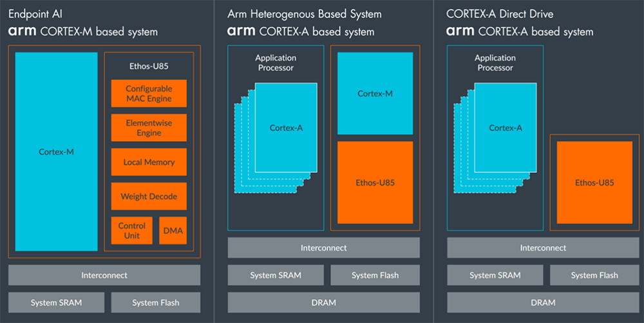Select the Weight Decode block
This screenshot has height=323, width=644.
click(149, 197)
